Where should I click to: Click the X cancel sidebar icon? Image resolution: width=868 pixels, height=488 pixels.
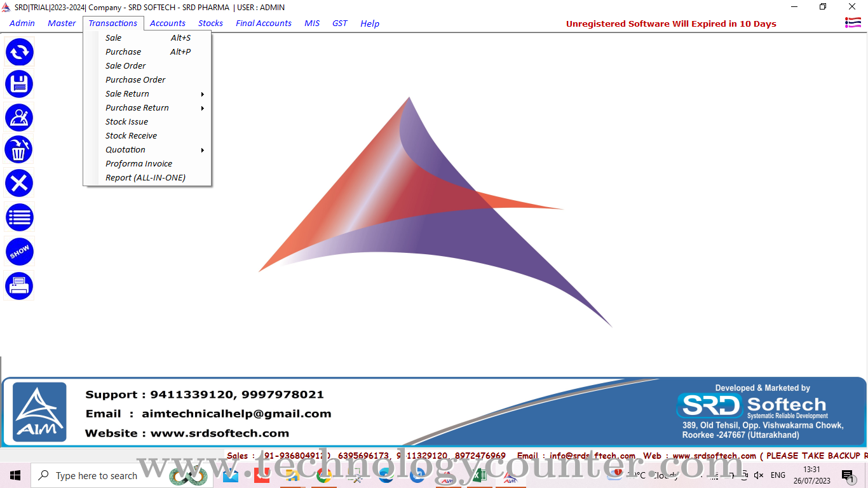coord(19,184)
